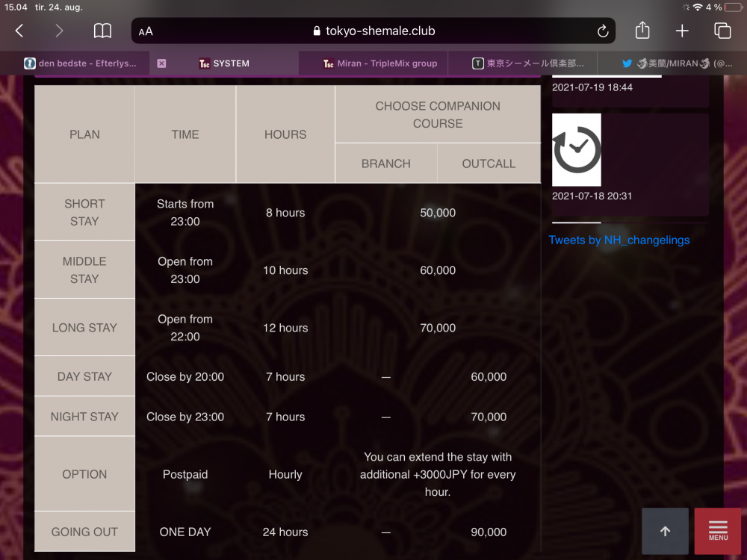Tap the Safari forward arrow
The height and width of the screenshot is (560, 747).
pyautogui.click(x=59, y=31)
